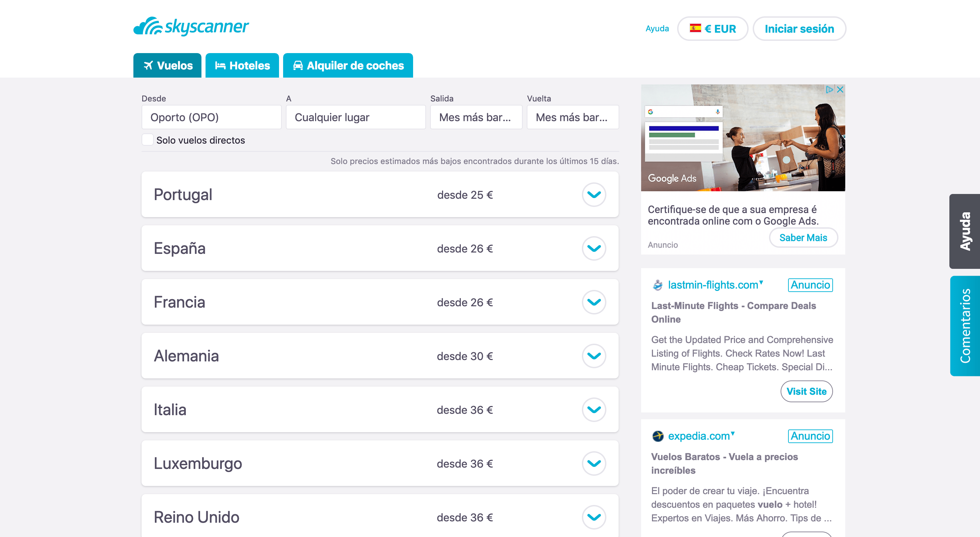Click the Iniciar sesión button
This screenshot has width=980, height=537.
pyautogui.click(x=799, y=29)
